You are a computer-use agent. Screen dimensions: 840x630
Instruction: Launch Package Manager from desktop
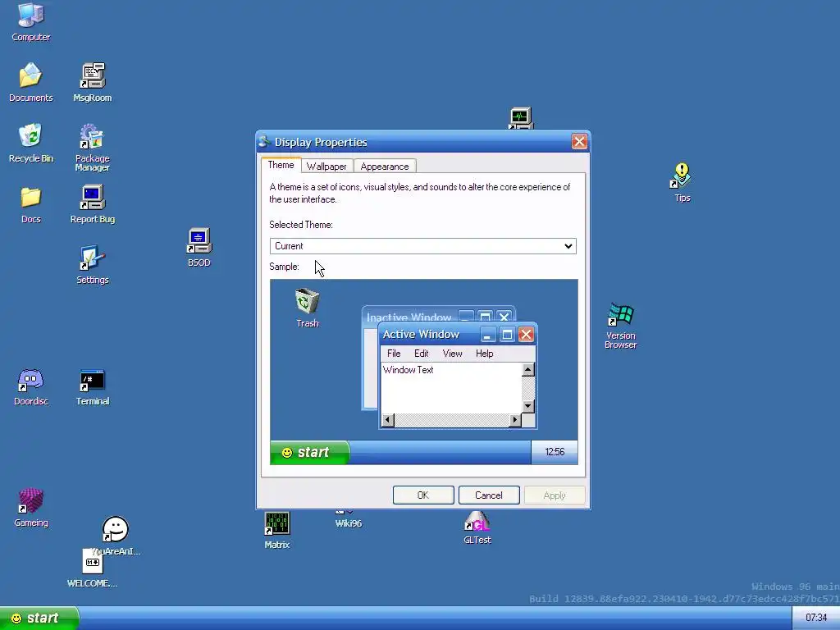[92, 147]
